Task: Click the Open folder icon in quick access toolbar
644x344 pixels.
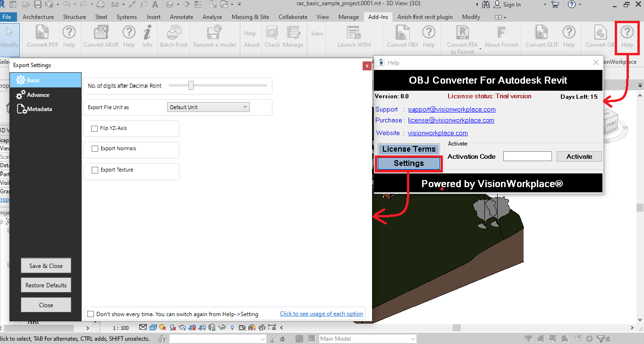Action: (27, 5)
